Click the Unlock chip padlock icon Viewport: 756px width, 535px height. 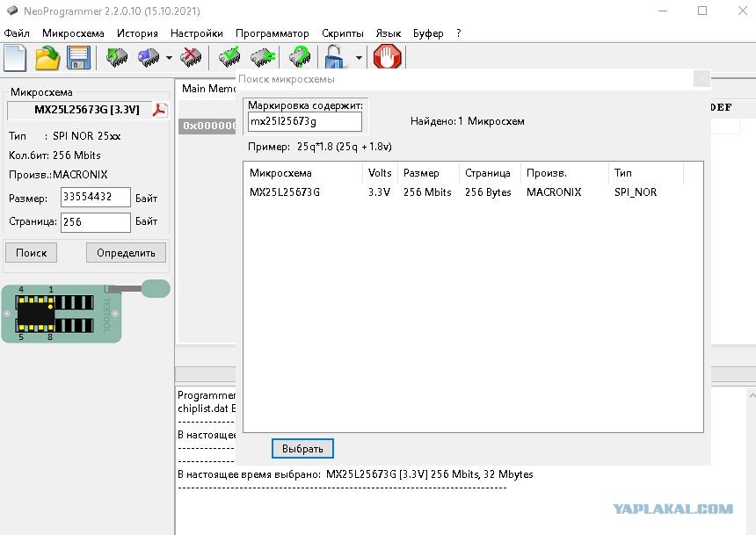[x=335, y=57]
